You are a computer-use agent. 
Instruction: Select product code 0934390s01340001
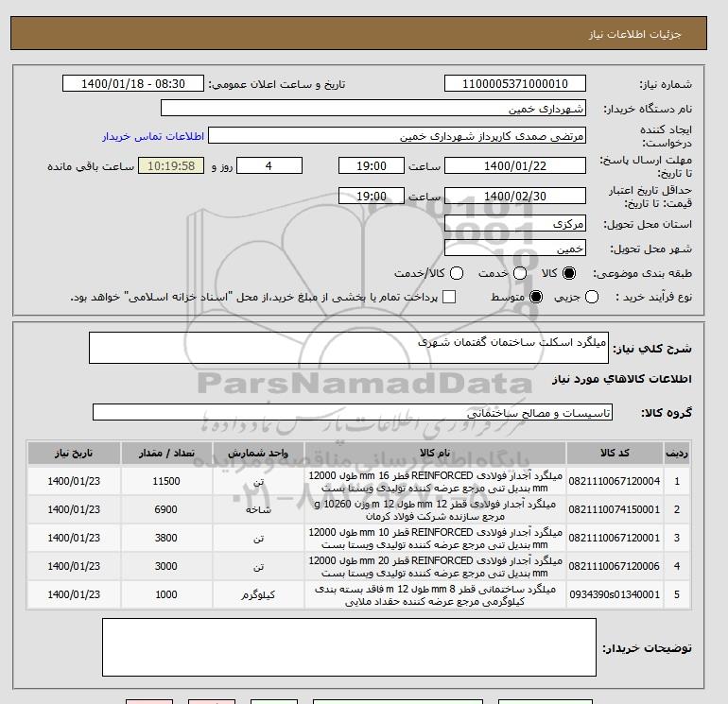tap(615, 594)
